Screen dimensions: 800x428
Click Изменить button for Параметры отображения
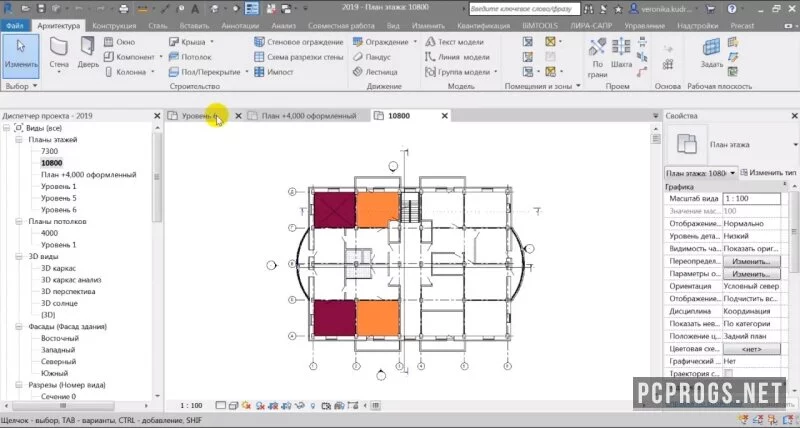[752, 274]
